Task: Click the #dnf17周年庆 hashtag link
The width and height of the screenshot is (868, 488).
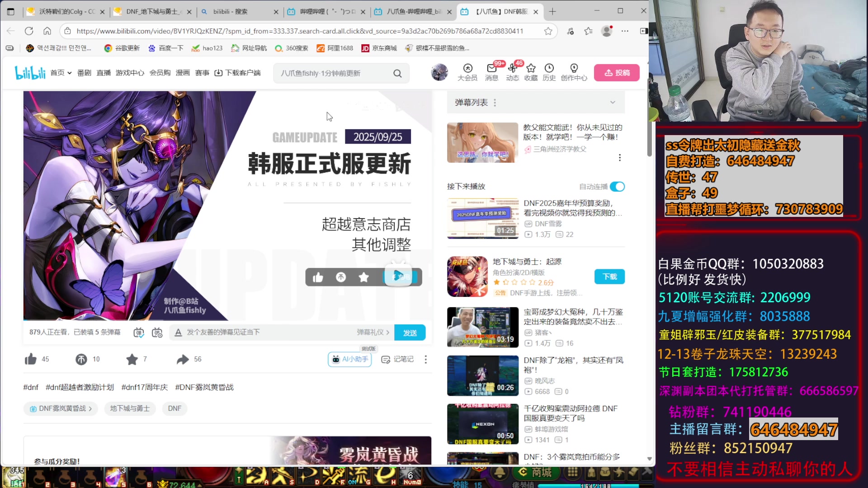Action: (x=144, y=387)
